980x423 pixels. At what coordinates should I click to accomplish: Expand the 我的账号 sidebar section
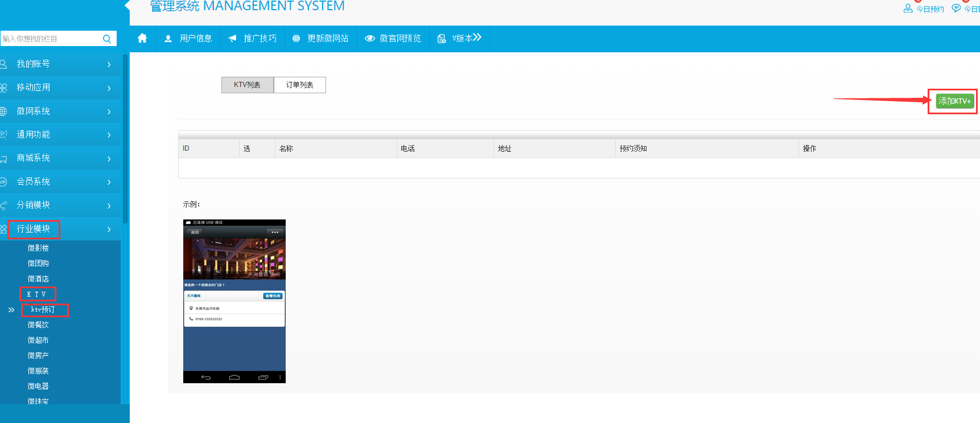coord(57,64)
